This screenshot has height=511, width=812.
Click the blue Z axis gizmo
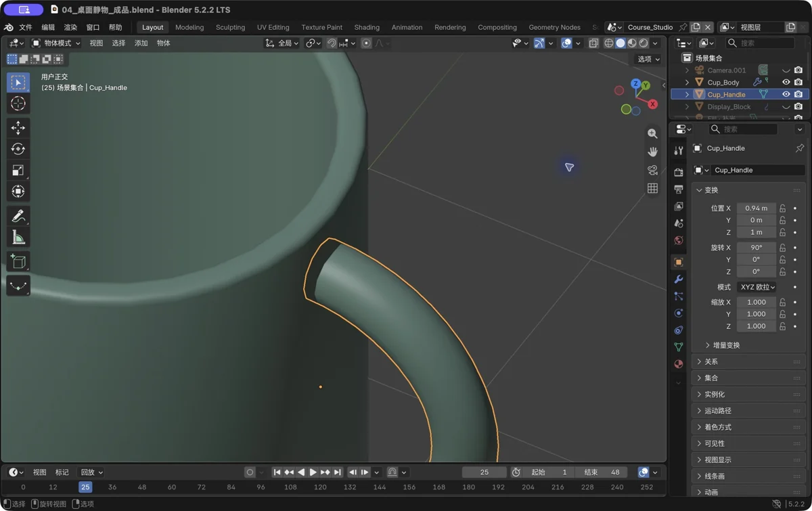click(635, 84)
